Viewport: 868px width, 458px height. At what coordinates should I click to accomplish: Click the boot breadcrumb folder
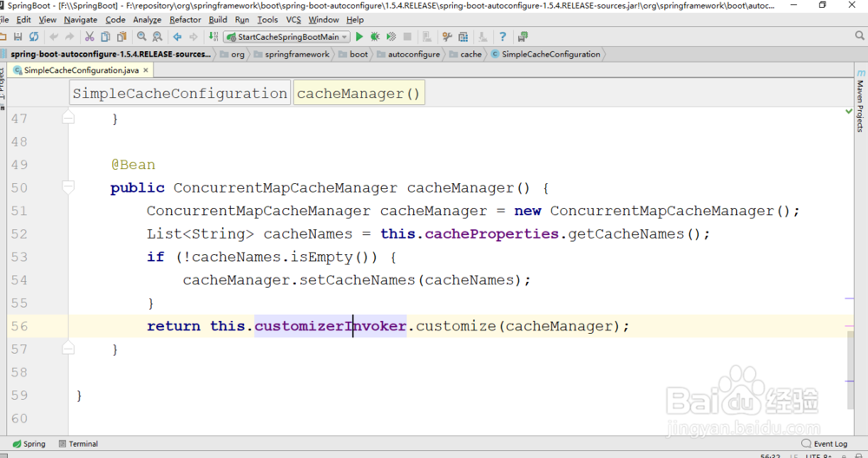coord(353,54)
